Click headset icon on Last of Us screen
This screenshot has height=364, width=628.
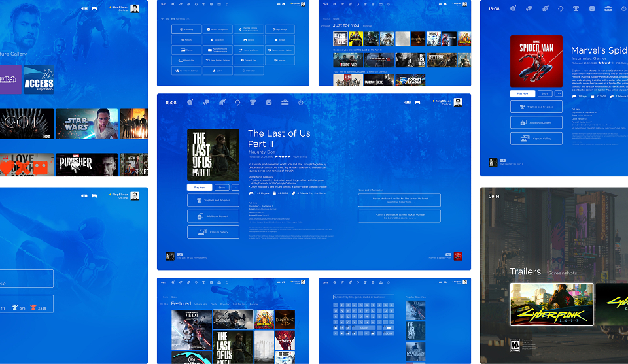pos(237,103)
